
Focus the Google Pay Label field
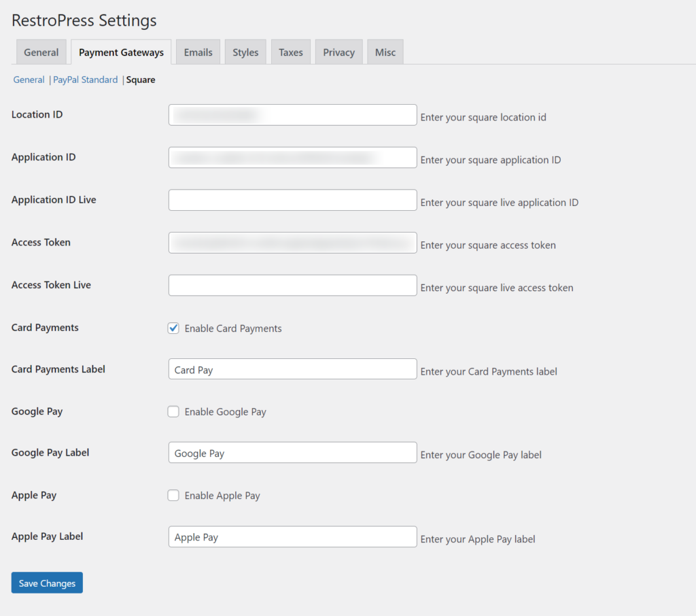[x=292, y=453]
